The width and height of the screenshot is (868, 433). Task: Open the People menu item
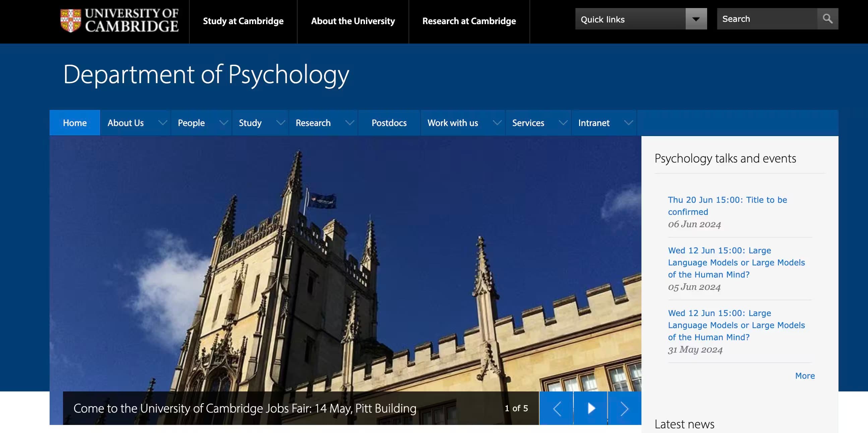coord(191,123)
